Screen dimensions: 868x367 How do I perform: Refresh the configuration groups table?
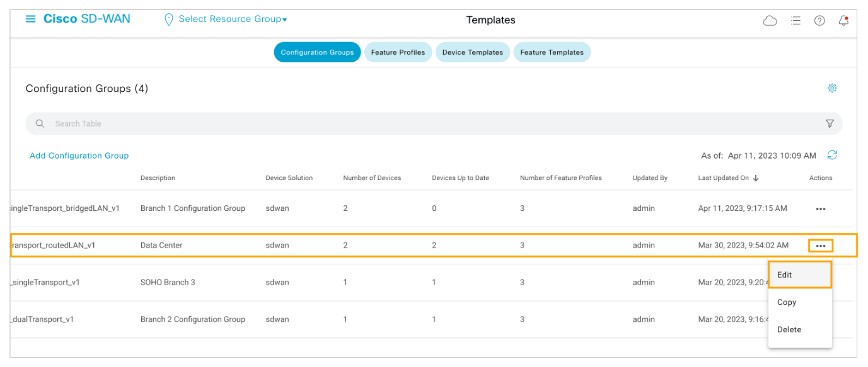click(x=832, y=155)
